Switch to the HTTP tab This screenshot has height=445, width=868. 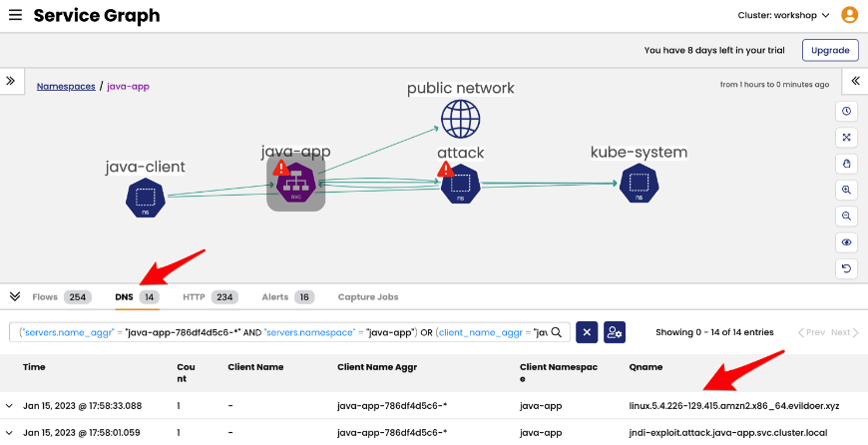tap(211, 297)
